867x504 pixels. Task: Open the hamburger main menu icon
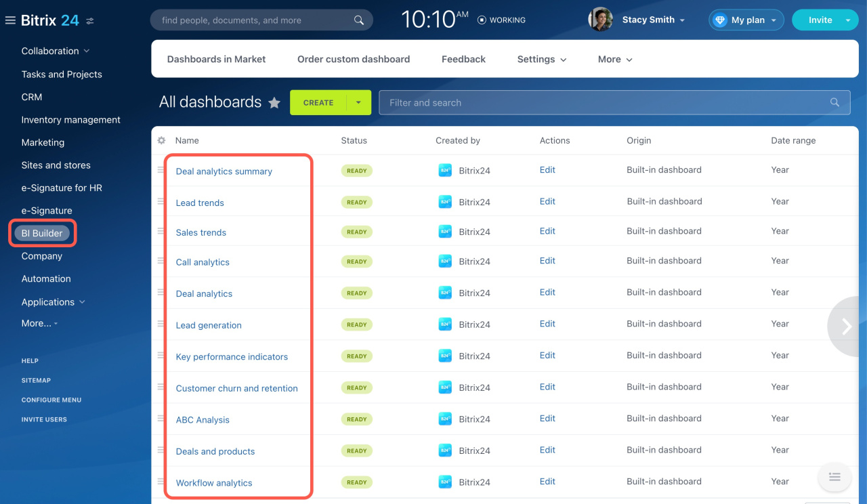10,20
